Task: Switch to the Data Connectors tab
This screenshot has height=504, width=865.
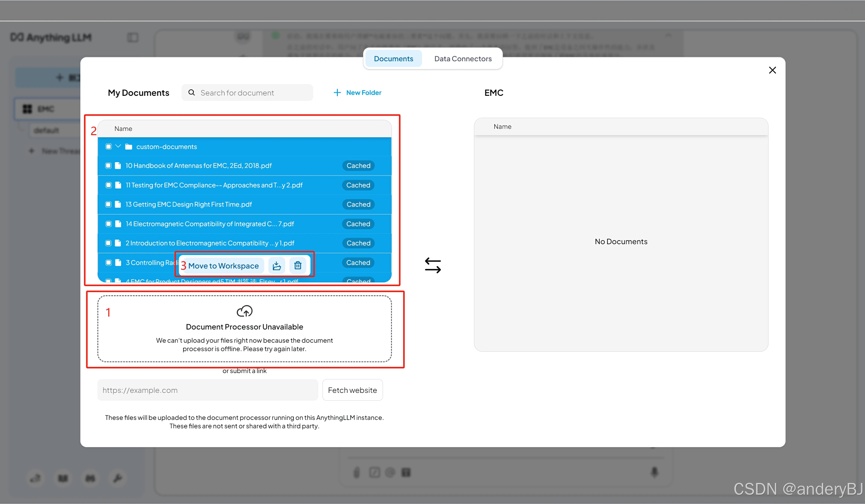Action: coord(463,59)
